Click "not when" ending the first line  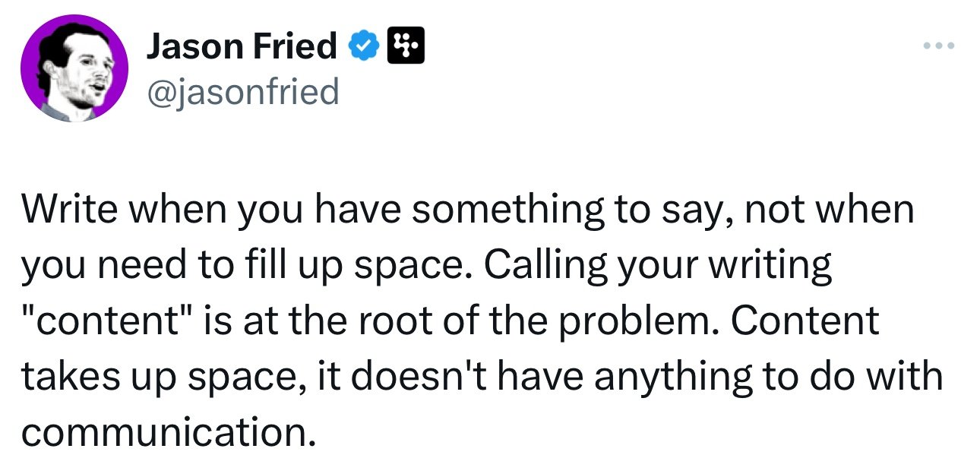(x=830, y=210)
